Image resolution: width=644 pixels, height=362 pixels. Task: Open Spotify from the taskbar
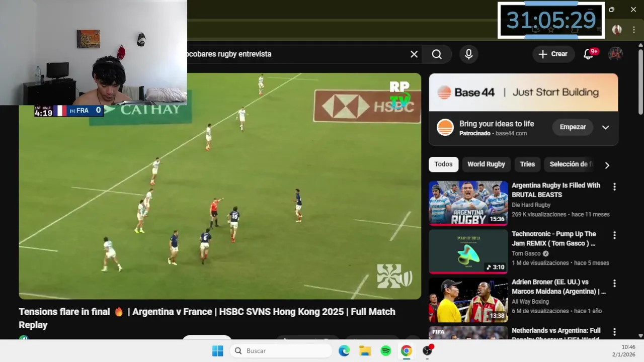click(x=386, y=351)
